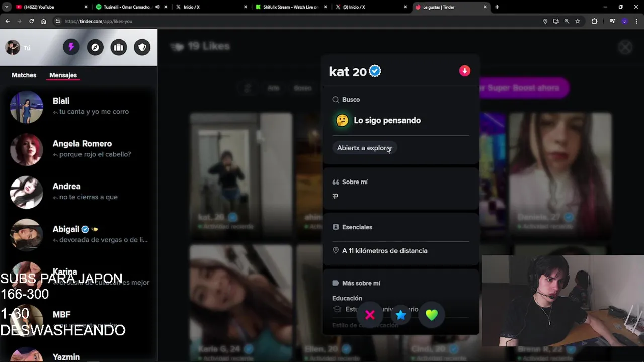Click the Esenciales section heading
Image resolution: width=644 pixels, height=362 pixels.
point(357,227)
